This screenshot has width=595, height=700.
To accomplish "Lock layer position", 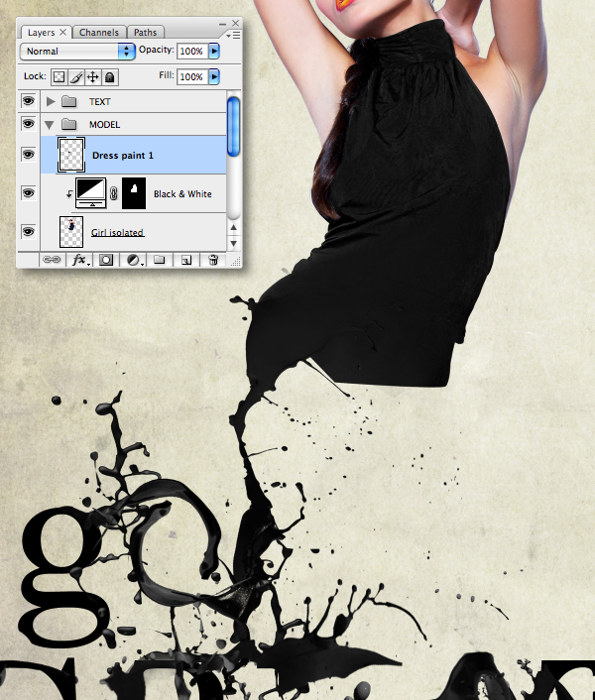I will [x=93, y=77].
